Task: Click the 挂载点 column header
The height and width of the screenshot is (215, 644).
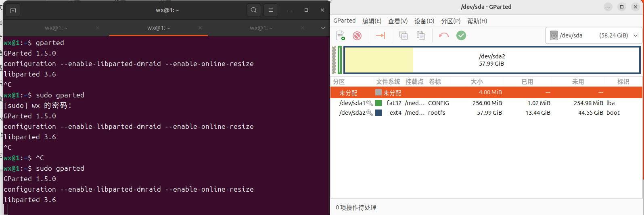Action: point(414,82)
